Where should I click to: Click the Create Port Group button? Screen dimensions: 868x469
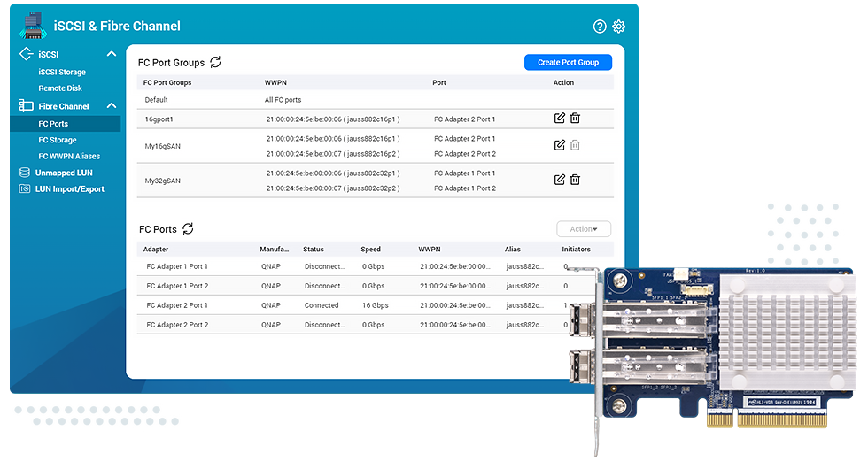568,63
